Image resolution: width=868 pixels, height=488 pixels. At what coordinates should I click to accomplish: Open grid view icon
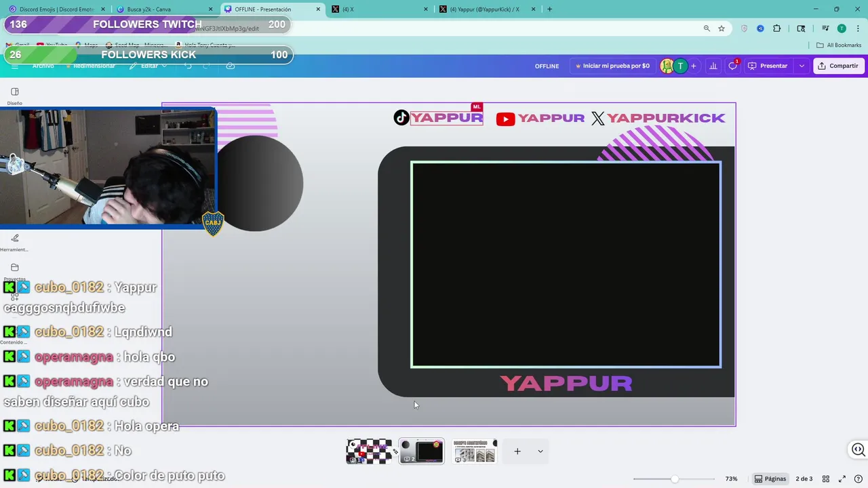[826, 479]
